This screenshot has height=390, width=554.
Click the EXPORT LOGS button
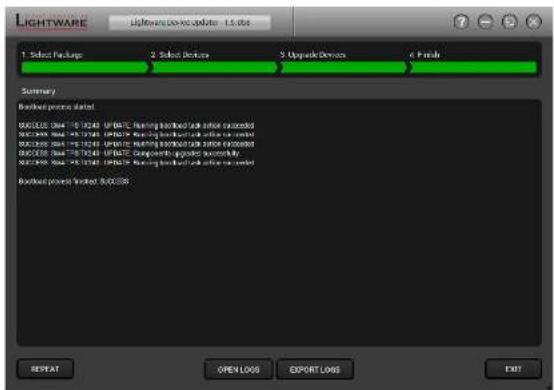[314, 370]
